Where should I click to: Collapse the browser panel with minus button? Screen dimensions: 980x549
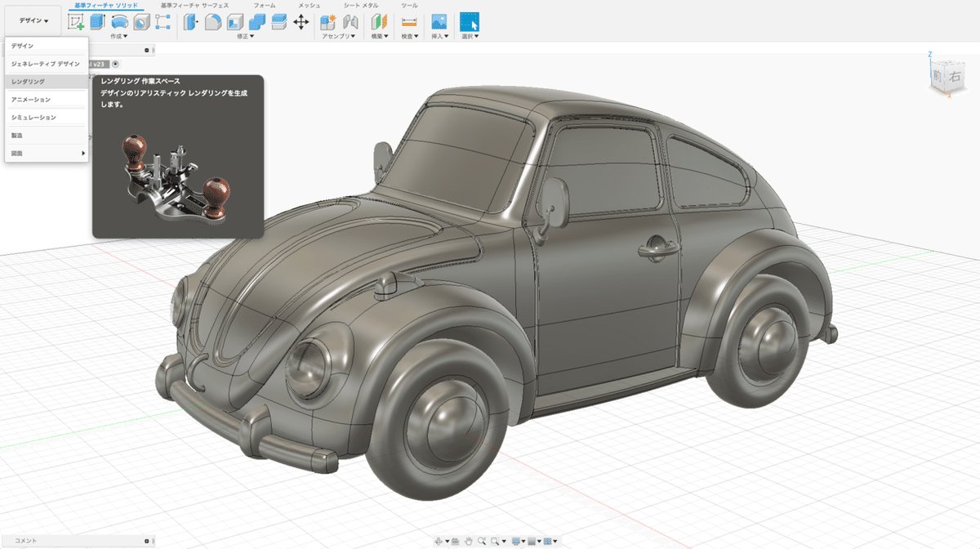(x=146, y=50)
